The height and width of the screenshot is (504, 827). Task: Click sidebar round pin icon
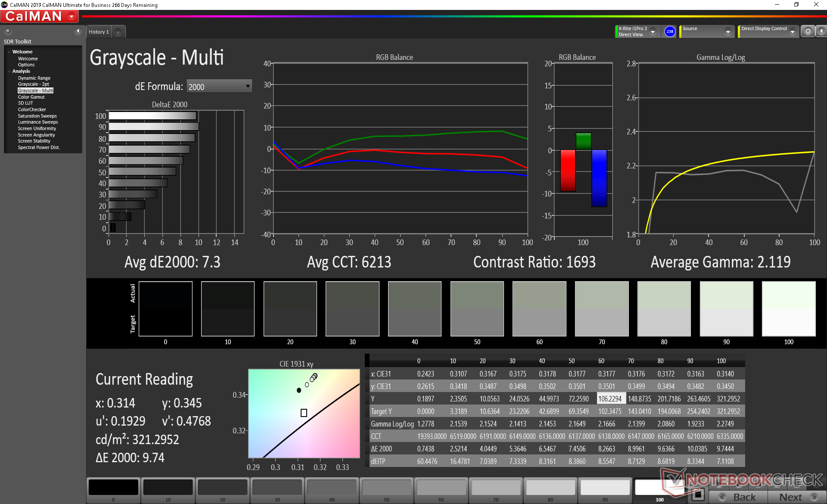click(x=8, y=31)
